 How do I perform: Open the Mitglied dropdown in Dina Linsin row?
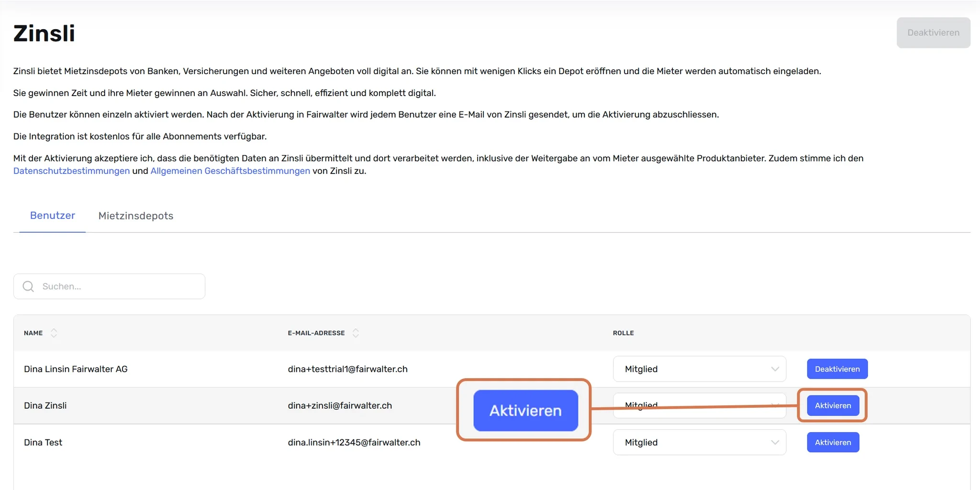700,369
